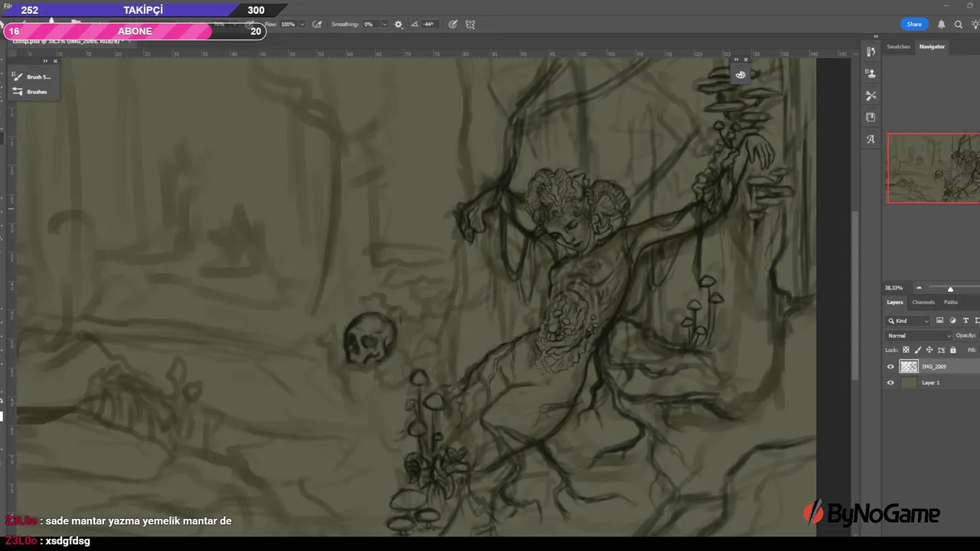The width and height of the screenshot is (980, 551).
Task: Open smoothing options gear
Action: (398, 24)
